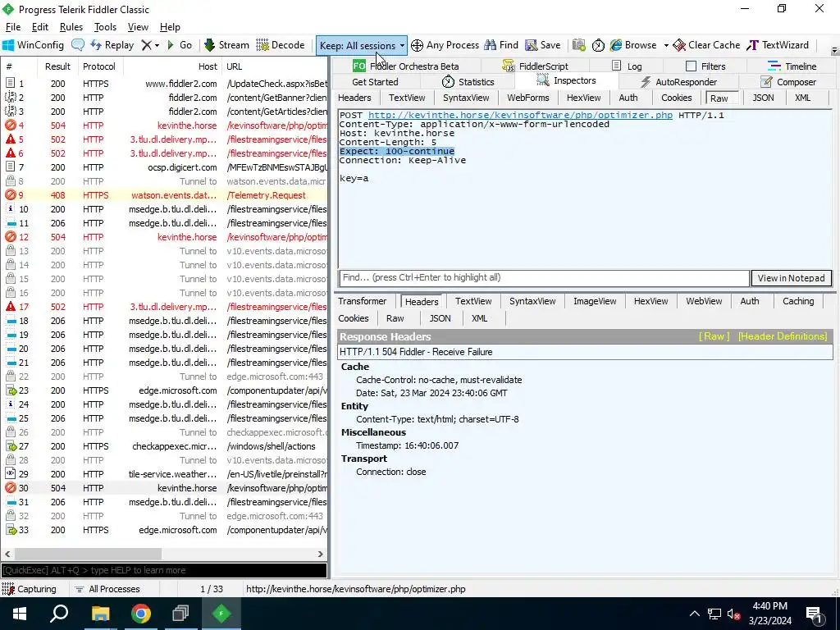This screenshot has height=630, width=840.
Task: Select the response Caching tab
Action: coord(797,301)
